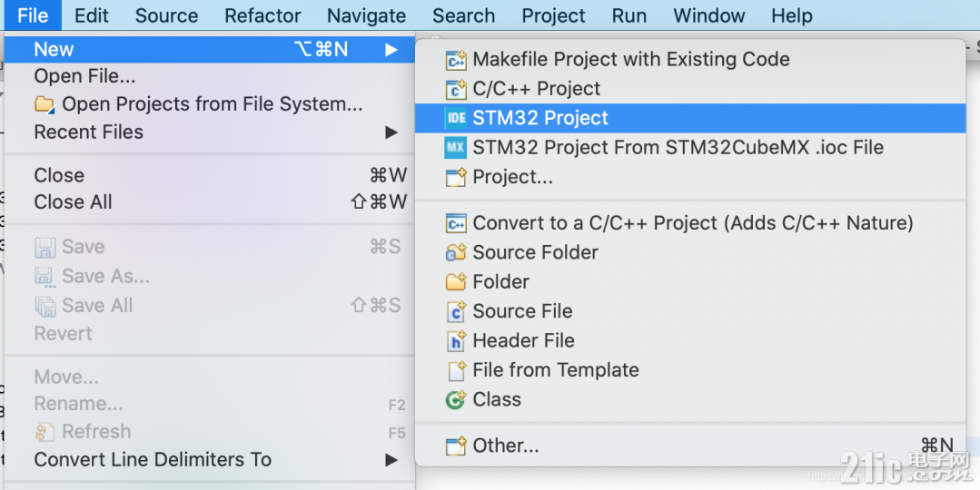Choose New in the File menu

pos(210,49)
